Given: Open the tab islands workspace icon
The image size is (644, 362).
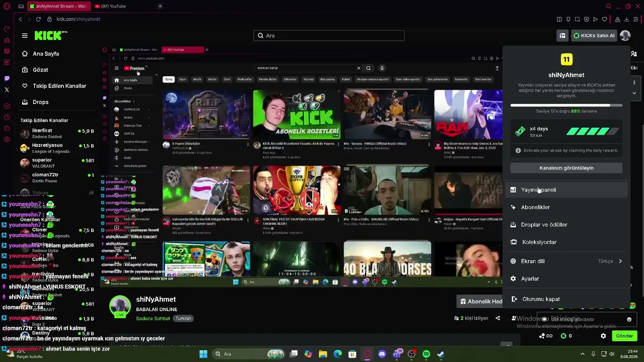Looking at the screenshot, I should point(21,7).
